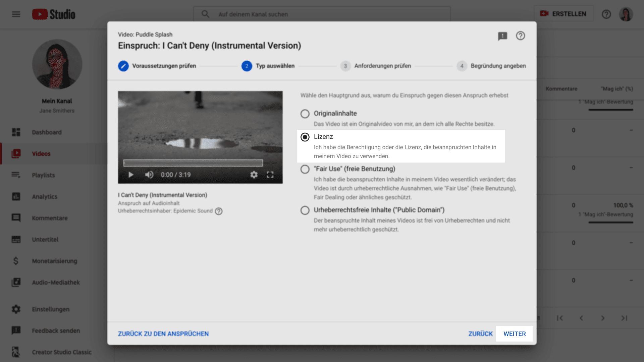The height and width of the screenshot is (362, 644).
Task: Go to step 2 Typ auswählen
Action: click(268, 66)
